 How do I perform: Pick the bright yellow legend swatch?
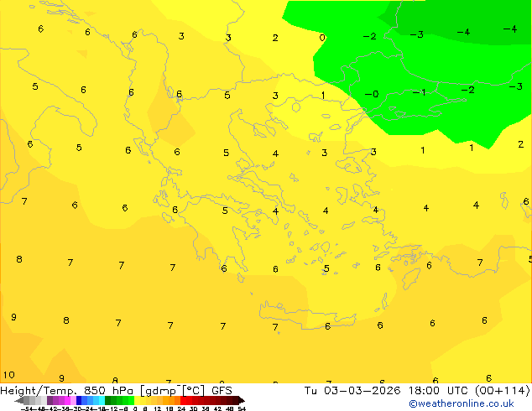click(x=137, y=401)
